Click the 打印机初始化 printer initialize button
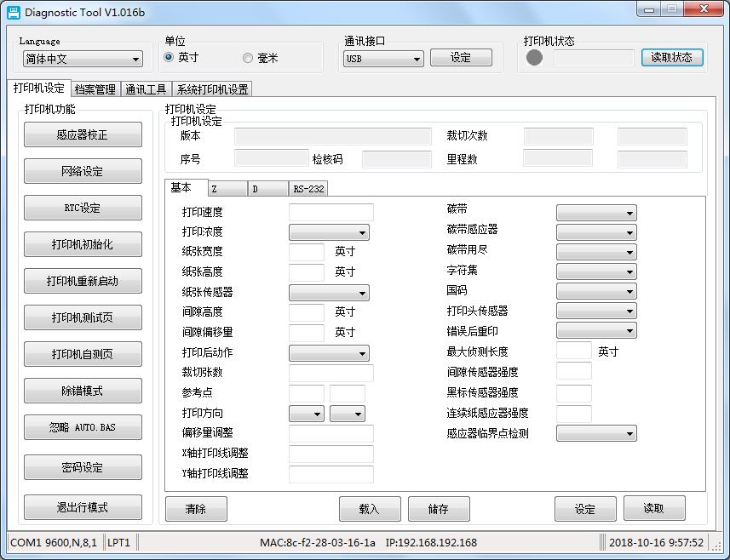The height and width of the screenshot is (560, 730). tap(82, 244)
